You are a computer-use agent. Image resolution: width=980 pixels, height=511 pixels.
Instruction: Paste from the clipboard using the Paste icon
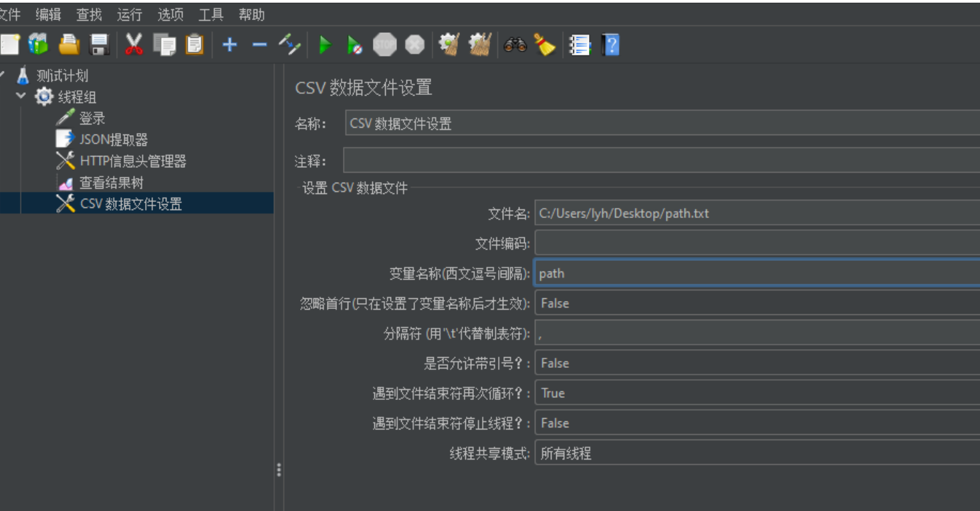pyautogui.click(x=195, y=45)
